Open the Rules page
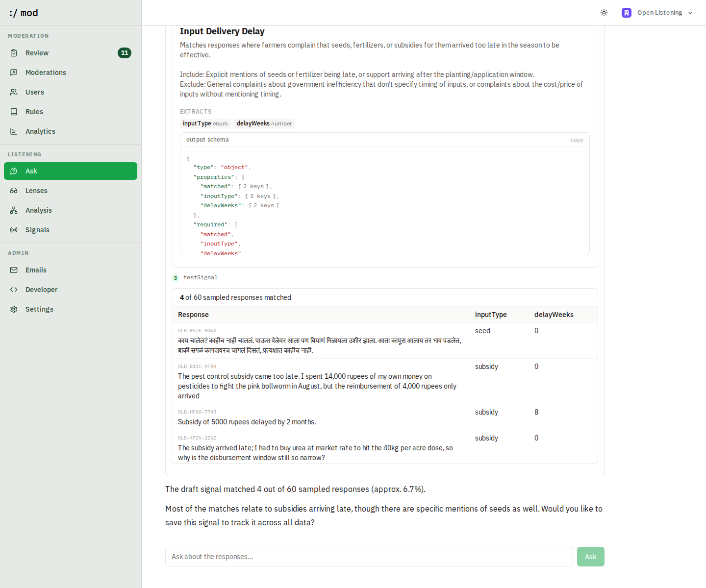This screenshot has height=588, width=706. 71,112
